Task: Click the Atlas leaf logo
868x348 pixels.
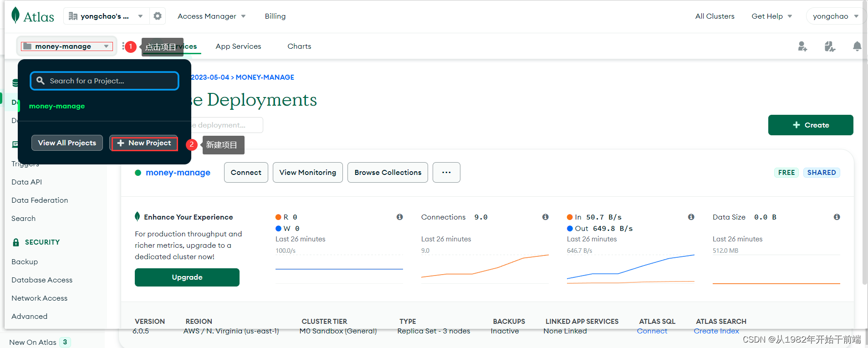Action: 15,15
